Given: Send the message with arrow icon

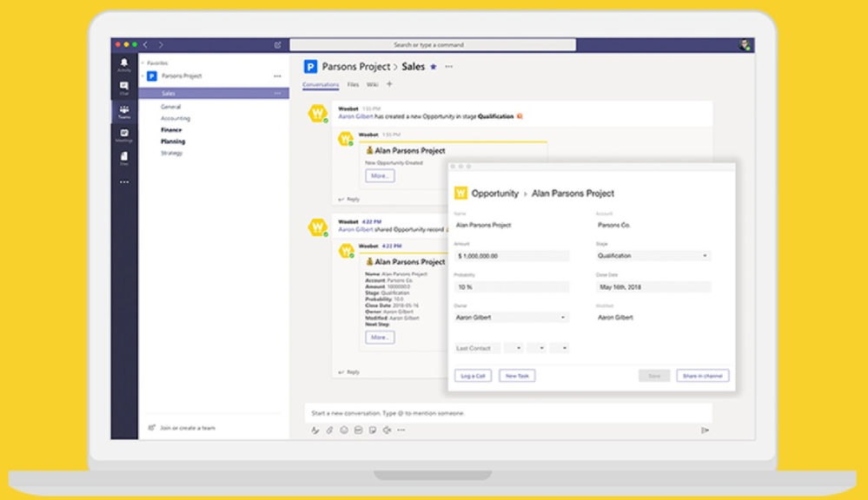Looking at the screenshot, I should [705, 431].
